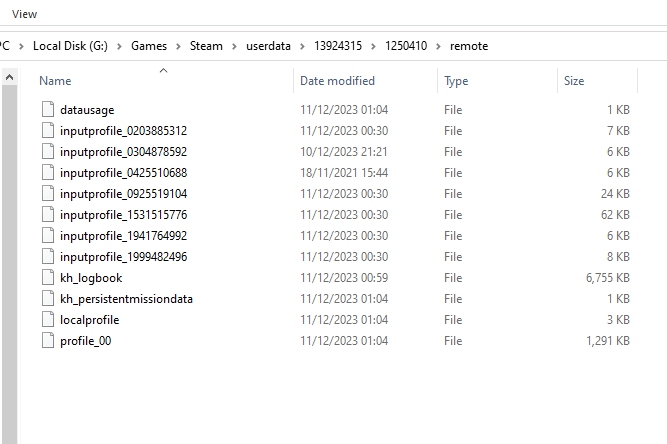Select file icon of inputprofile_0304878592
This screenshot has width=667, height=444.
click(48, 151)
